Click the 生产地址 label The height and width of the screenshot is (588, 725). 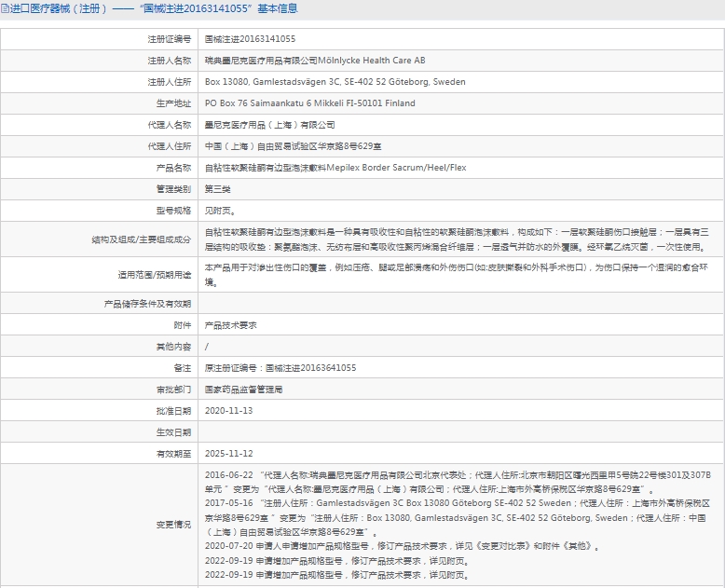coord(173,103)
